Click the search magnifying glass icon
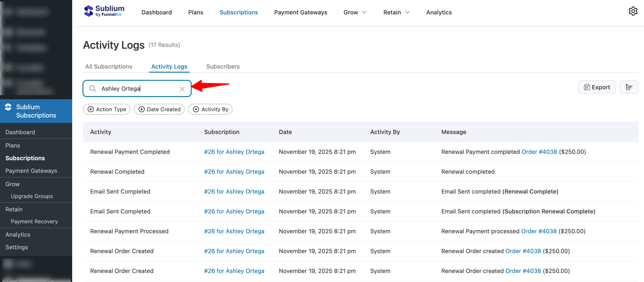This screenshot has height=282, width=644. (x=93, y=89)
